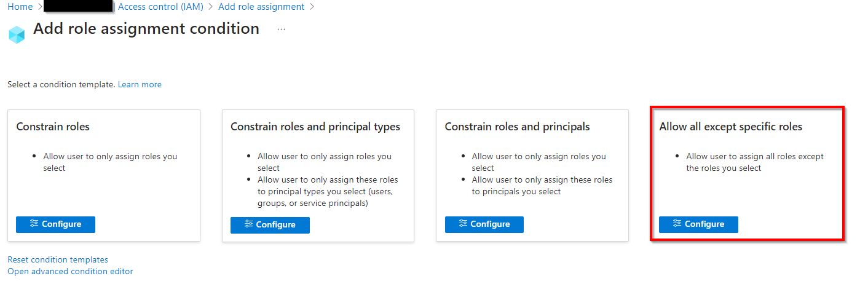Configure Constrain roles and principal types template

(270, 225)
